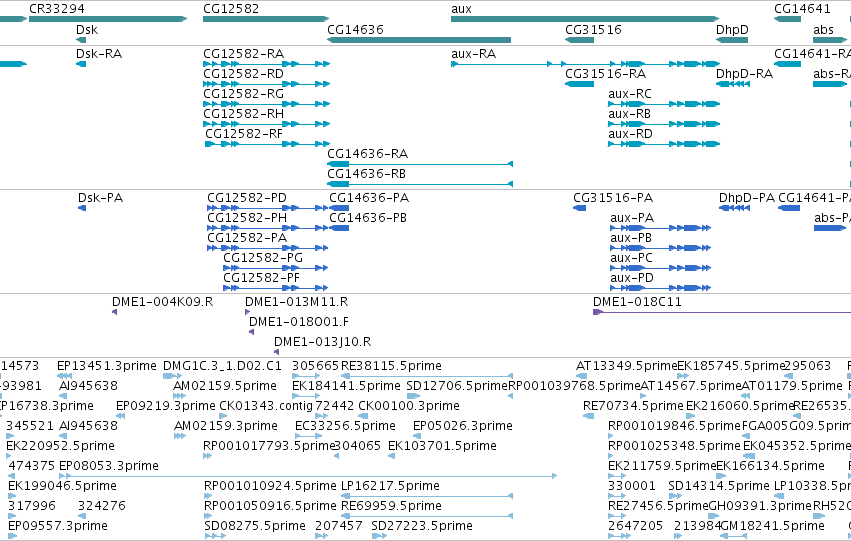Select the DME1-004K09.R feature label
The image size is (851, 541).
[x=162, y=302]
